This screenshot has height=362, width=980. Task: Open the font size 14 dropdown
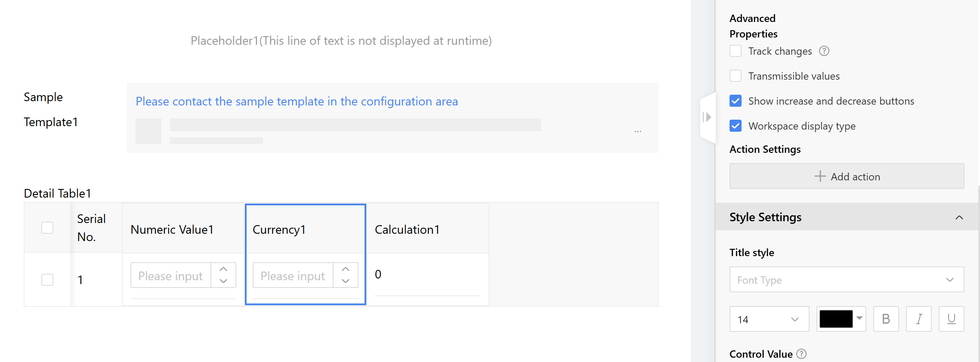coord(769,319)
